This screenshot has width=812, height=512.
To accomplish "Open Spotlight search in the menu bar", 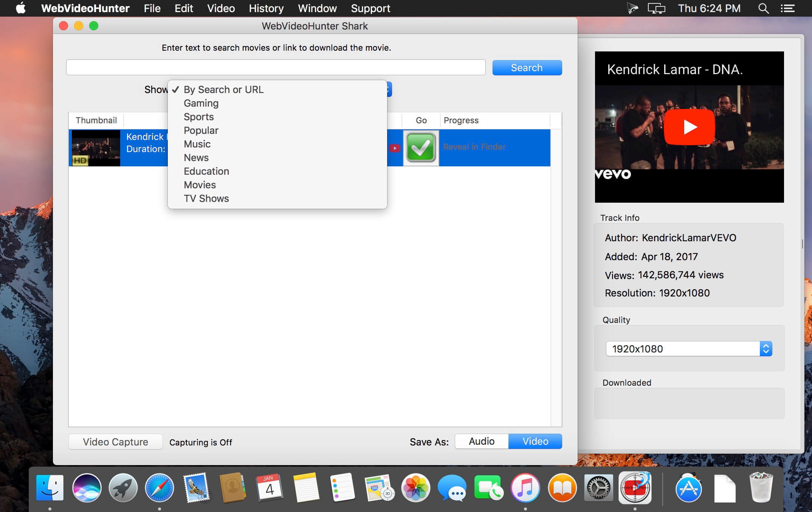I will click(763, 8).
